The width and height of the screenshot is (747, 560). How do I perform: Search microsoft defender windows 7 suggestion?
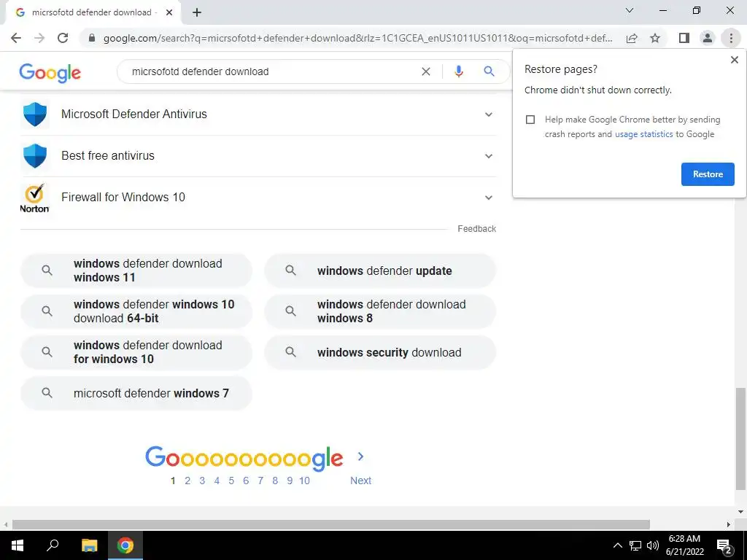pos(136,393)
